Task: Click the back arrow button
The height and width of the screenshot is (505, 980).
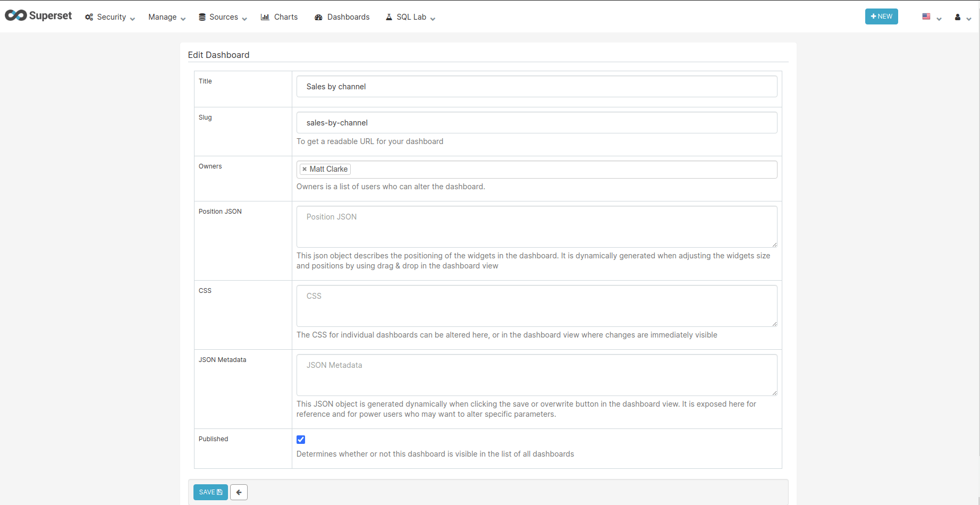Action: point(239,492)
